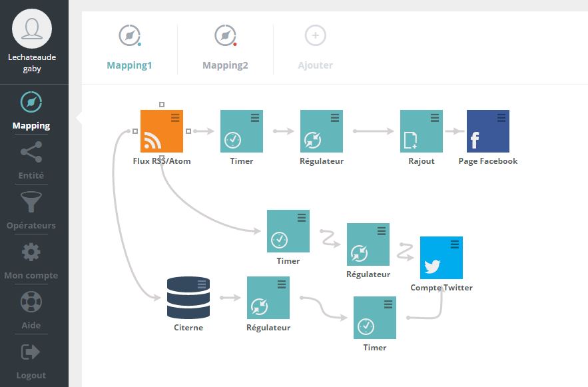Click the Logout exit icon

31,352
